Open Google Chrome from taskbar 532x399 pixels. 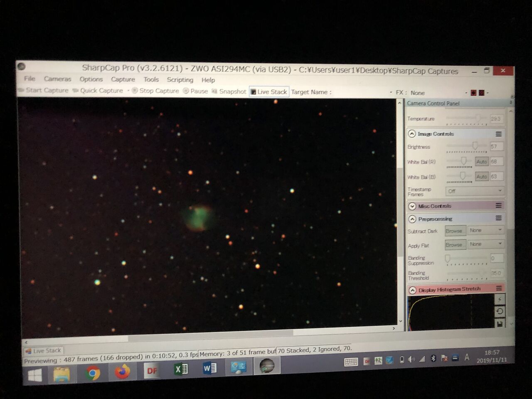click(92, 373)
